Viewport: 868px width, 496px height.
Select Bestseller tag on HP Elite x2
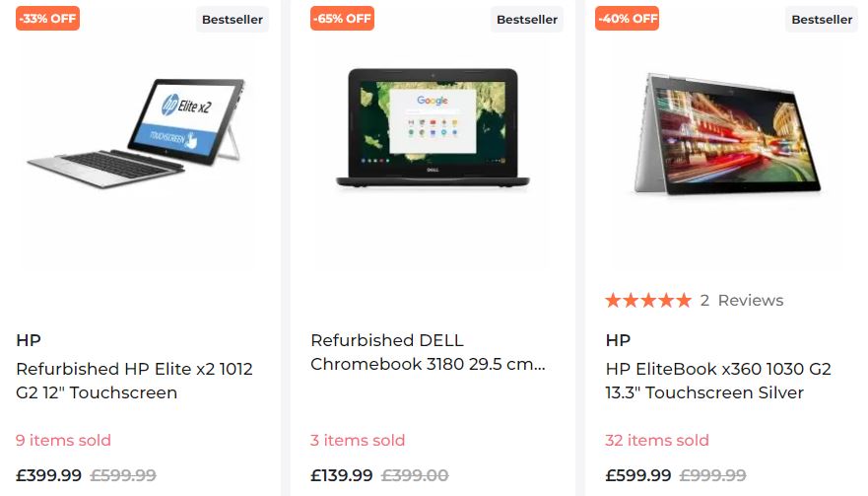(x=233, y=20)
